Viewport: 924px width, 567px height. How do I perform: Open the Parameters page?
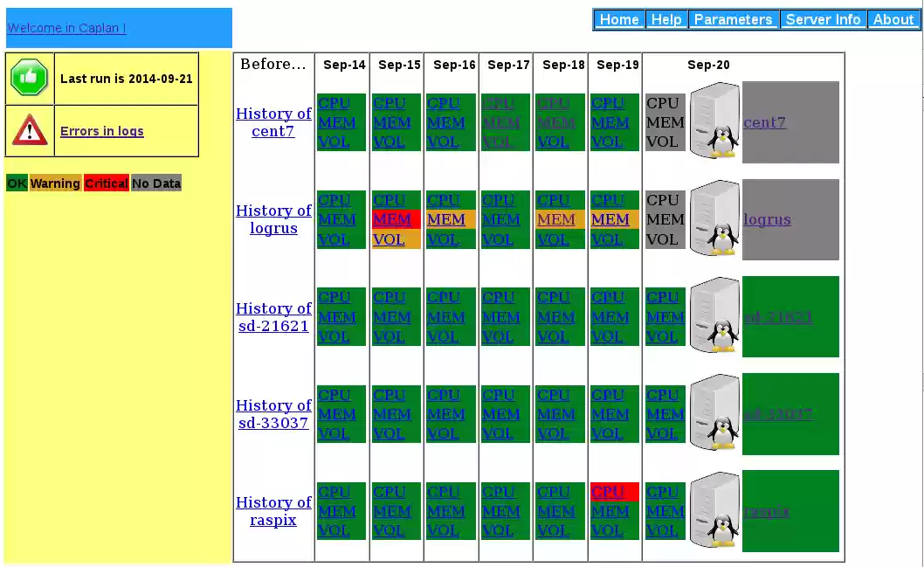[x=734, y=19]
